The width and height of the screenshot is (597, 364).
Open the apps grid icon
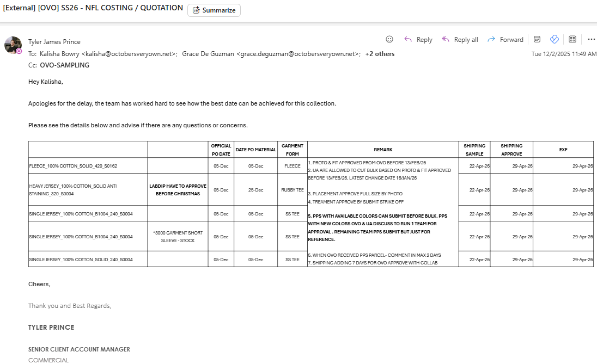point(572,39)
